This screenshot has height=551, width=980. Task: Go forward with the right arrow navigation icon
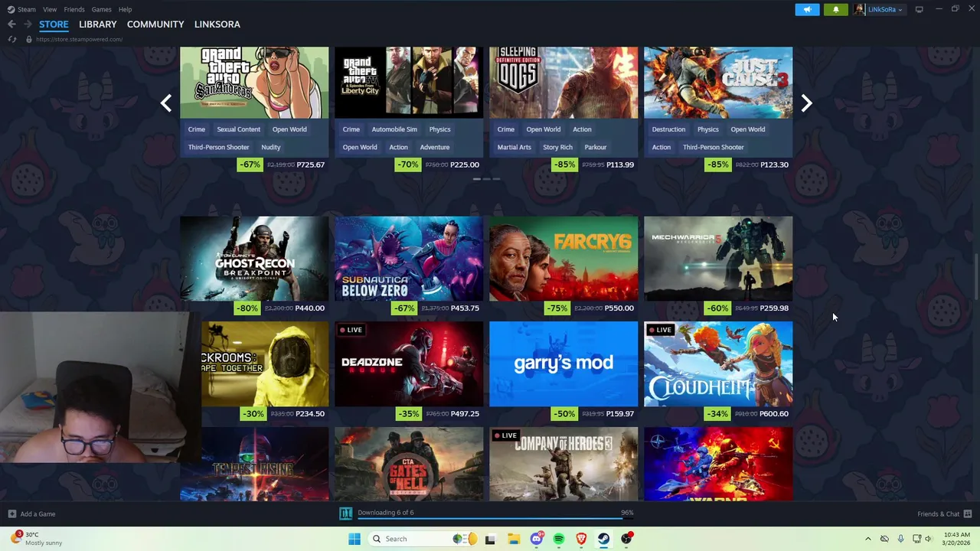click(x=28, y=24)
